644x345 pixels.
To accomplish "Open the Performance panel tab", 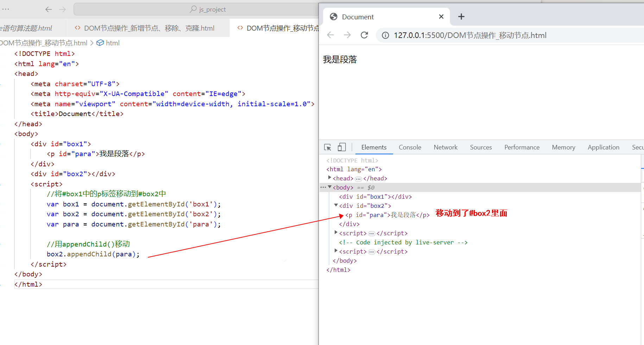I will (522, 147).
